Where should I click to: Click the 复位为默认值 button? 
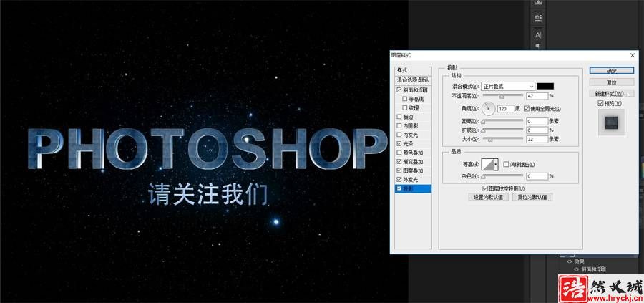coord(532,197)
